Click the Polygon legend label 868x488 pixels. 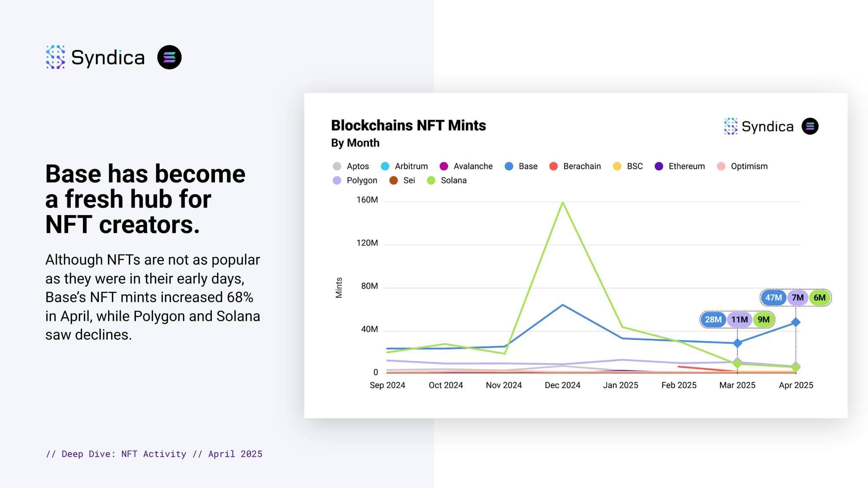[x=362, y=180]
